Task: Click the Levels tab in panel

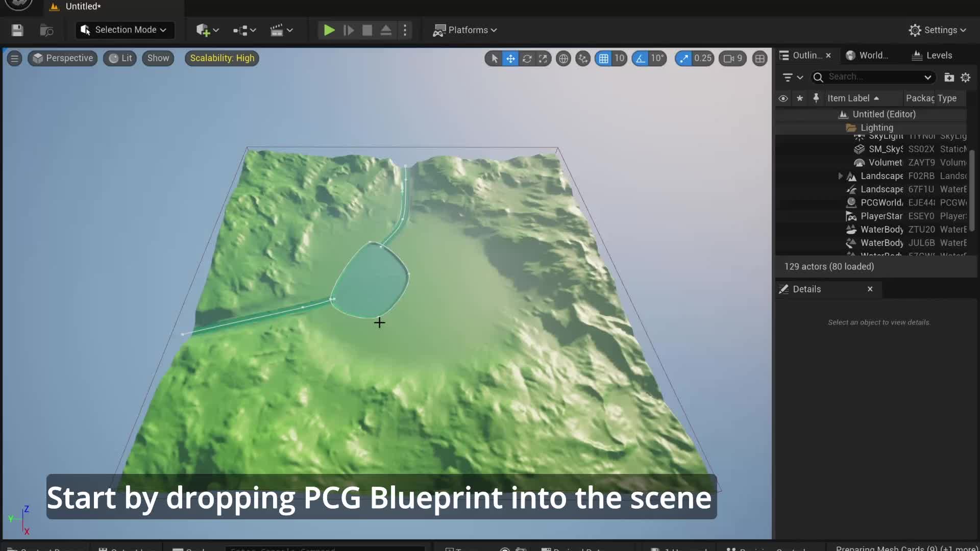Action: pos(938,56)
